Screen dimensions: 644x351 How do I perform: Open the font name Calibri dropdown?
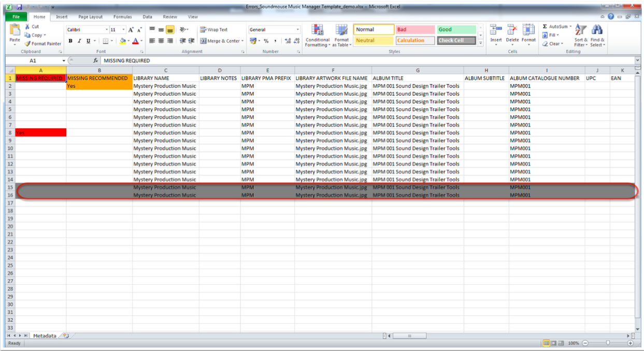(x=107, y=30)
